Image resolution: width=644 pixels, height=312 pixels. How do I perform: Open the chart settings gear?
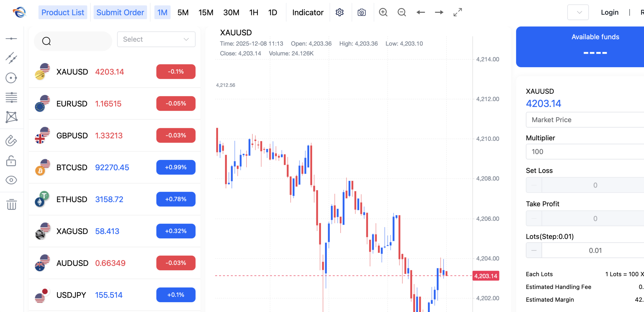coord(339,12)
